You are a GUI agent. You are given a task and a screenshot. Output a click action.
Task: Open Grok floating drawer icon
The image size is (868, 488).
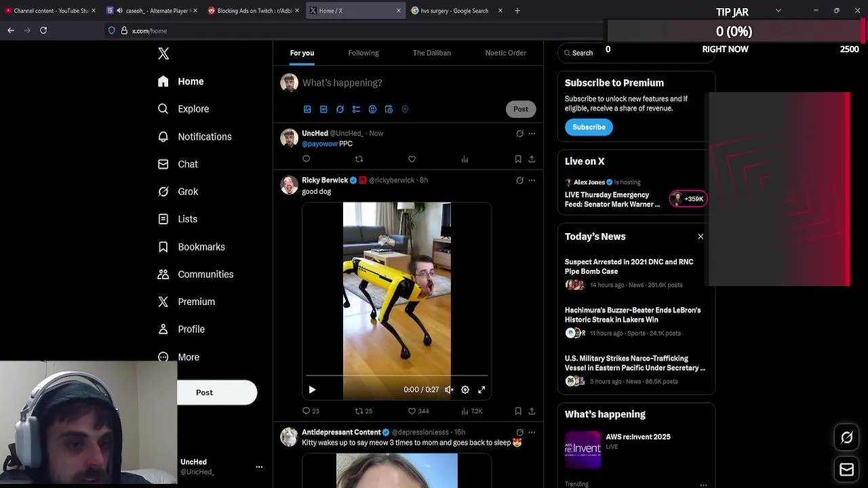846,438
